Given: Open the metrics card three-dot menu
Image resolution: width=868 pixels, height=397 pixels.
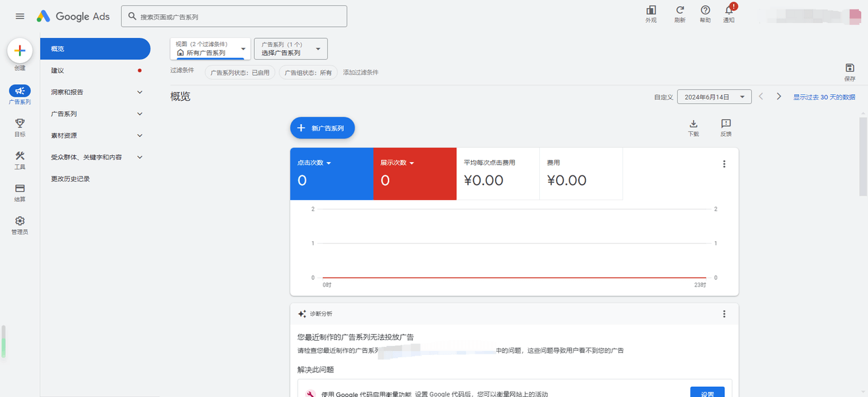Looking at the screenshot, I should tap(724, 164).
